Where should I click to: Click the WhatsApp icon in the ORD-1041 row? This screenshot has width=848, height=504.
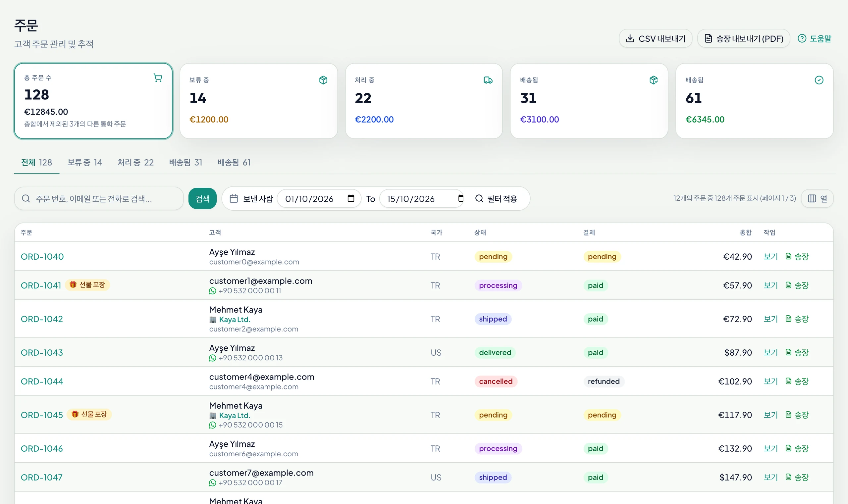(x=213, y=291)
